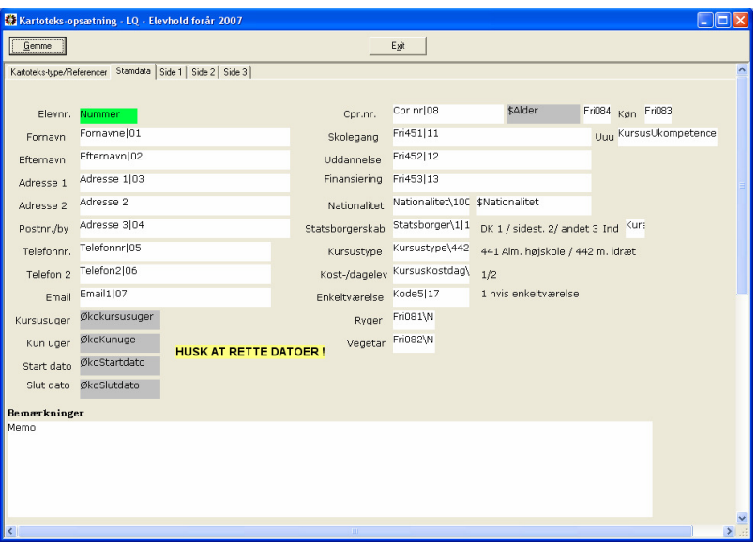This screenshot has height=544, width=756.
Task: Click the Kode5|17 Enkeltværelse field
Action: [x=431, y=297]
